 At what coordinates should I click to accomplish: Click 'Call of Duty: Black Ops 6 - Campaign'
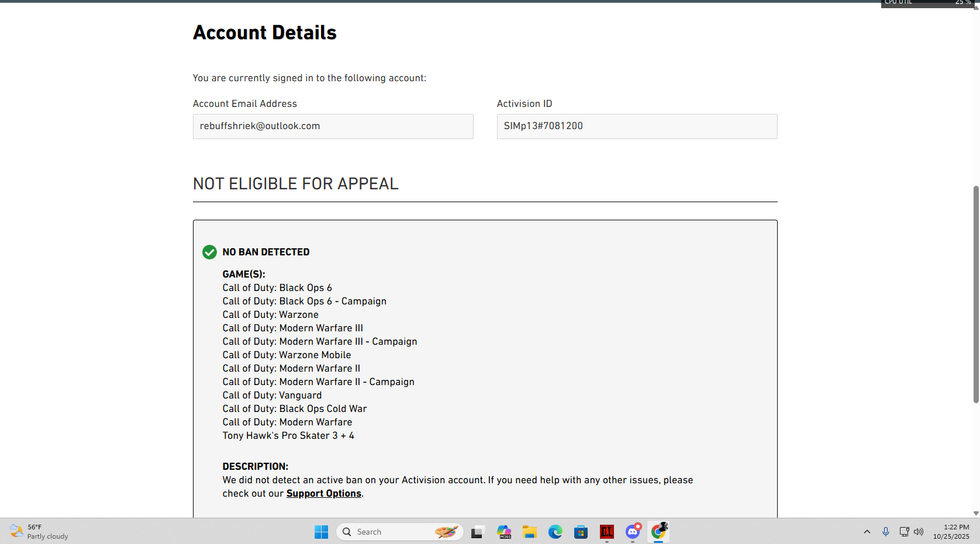[305, 301]
